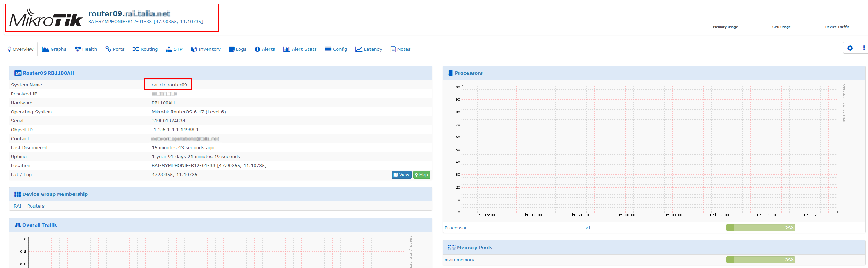
Task: Switch to the Graphs tab
Action: [54, 49]
